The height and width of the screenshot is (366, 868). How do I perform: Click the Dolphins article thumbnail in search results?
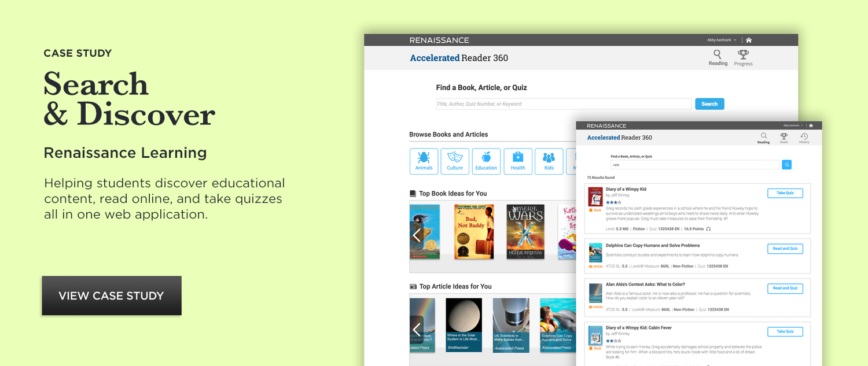point(595,253)
